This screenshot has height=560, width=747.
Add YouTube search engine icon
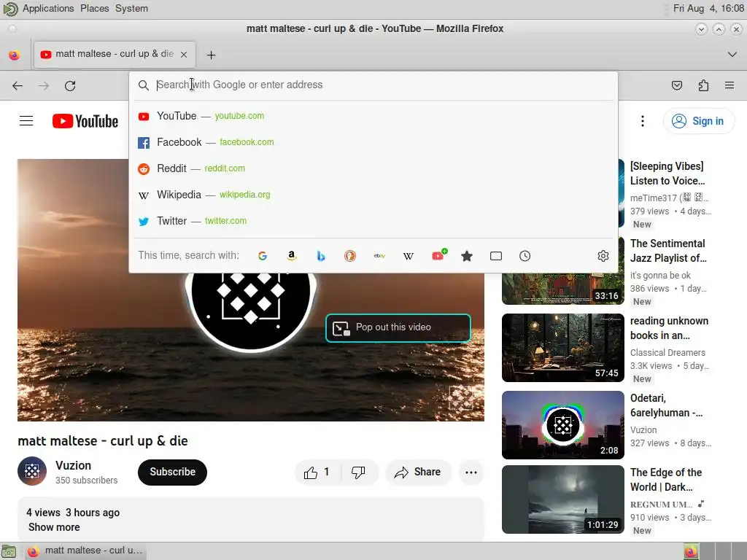(438, 254)
